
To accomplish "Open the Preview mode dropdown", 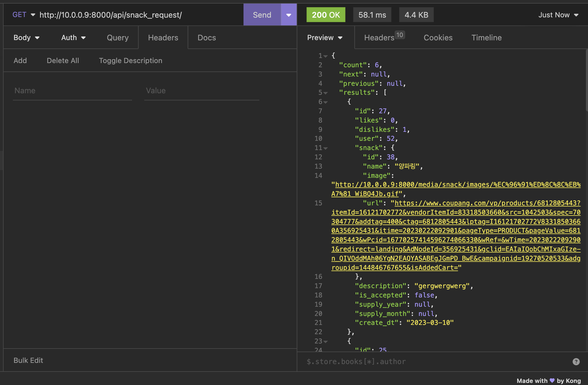I will click(324, 38).
